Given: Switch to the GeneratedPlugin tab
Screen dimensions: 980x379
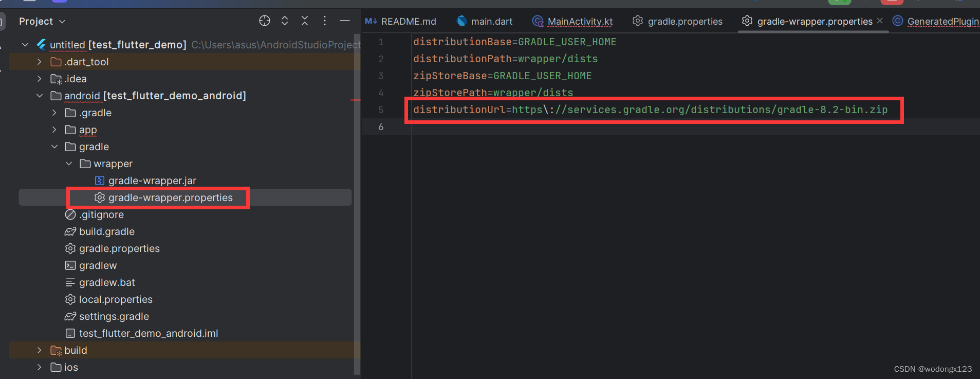Looking at the screenshot, I should [936, 21].
